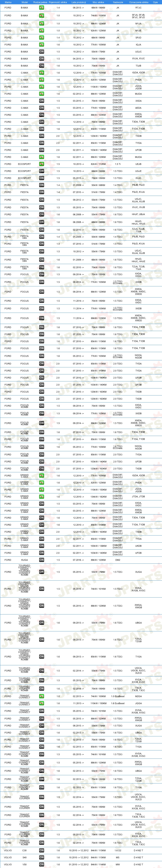This screenshot has width=162, height=868.
Task: Click the VOLVO brand cell in the C30 row
Action: 8,850
